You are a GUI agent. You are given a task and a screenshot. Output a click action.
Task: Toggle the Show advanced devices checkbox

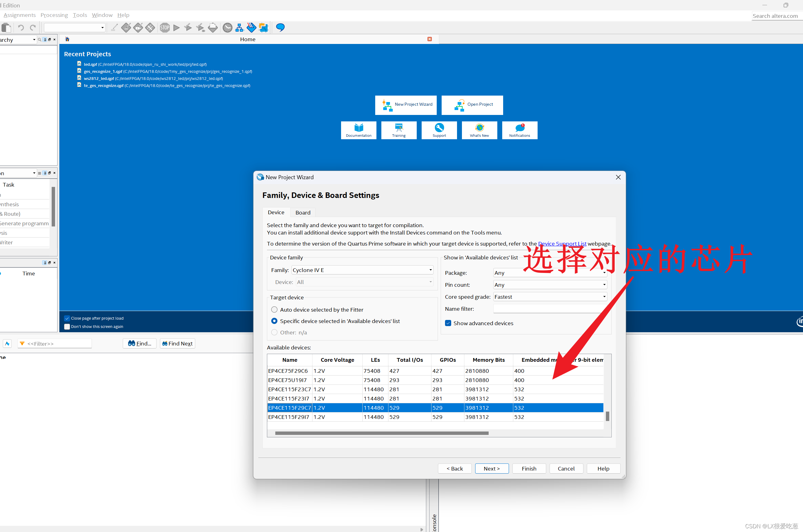tap(448, 323)
